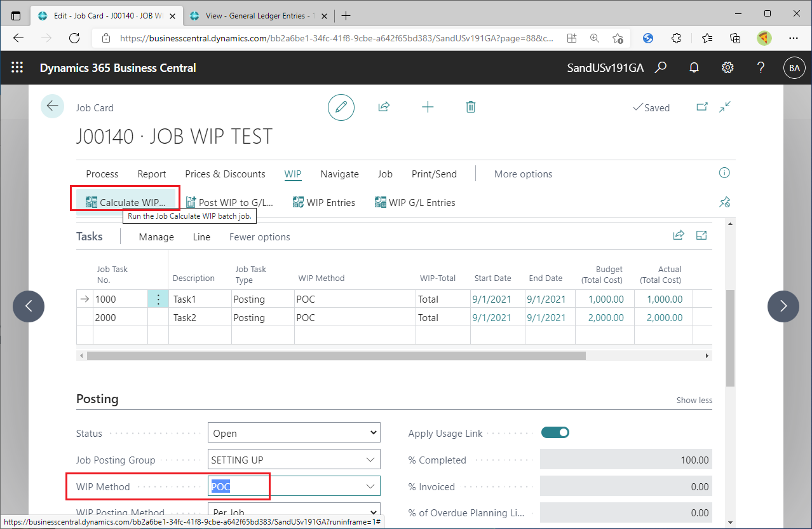Open notifications with the bell icon
The image size is (812, 529).
(694, 67)
